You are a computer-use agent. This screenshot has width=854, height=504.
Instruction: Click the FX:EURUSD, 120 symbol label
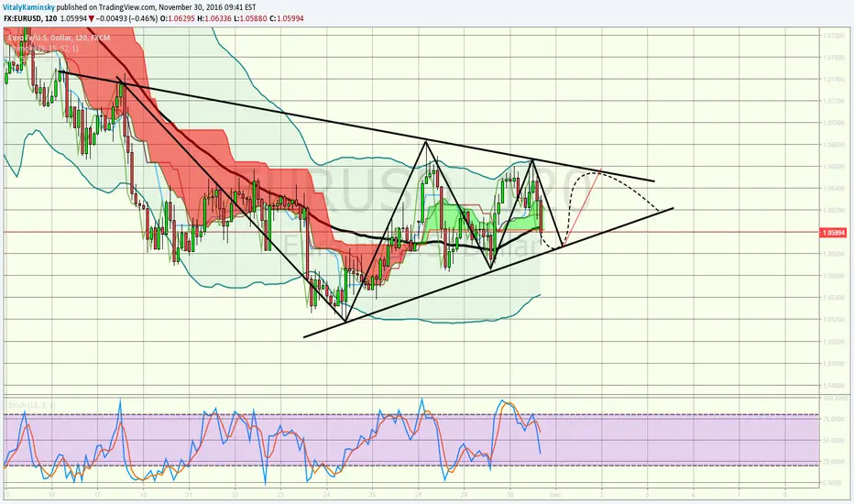coord(30,18)
